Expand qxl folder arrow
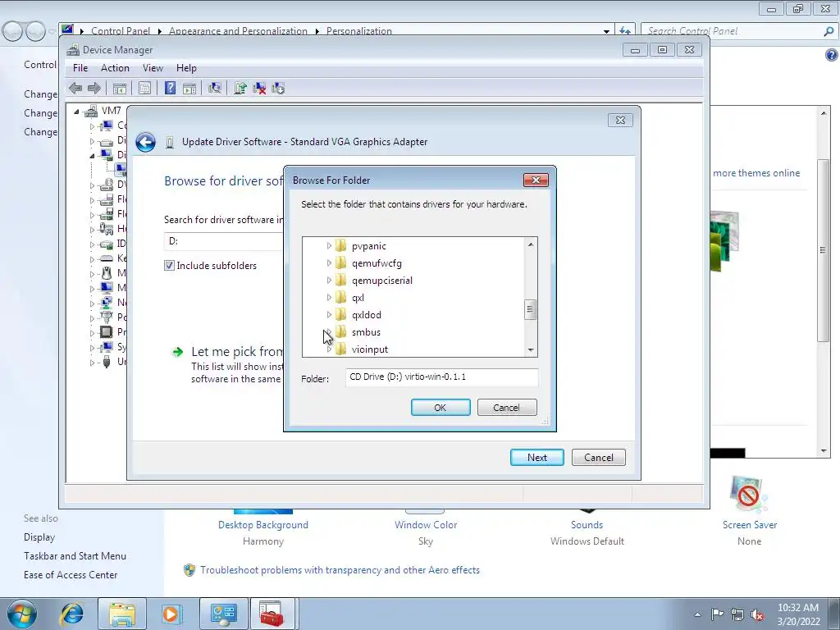 click(329, 297)
